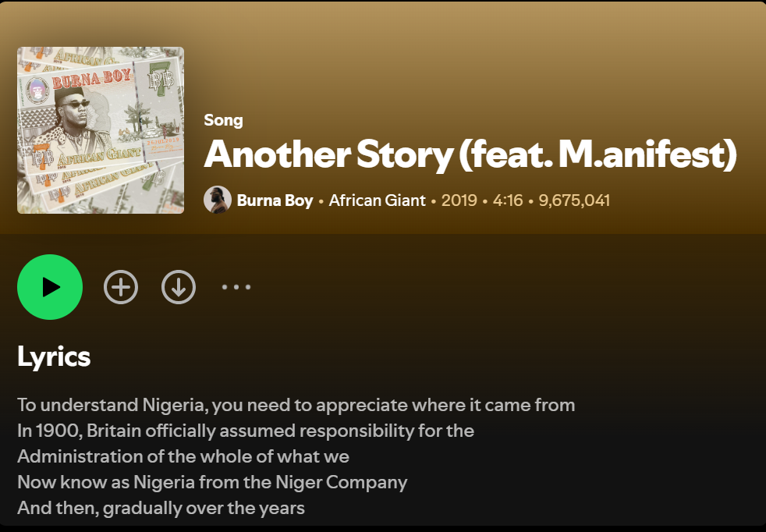Select lyric line 'To understand Nigeria'

pos(296,405)
